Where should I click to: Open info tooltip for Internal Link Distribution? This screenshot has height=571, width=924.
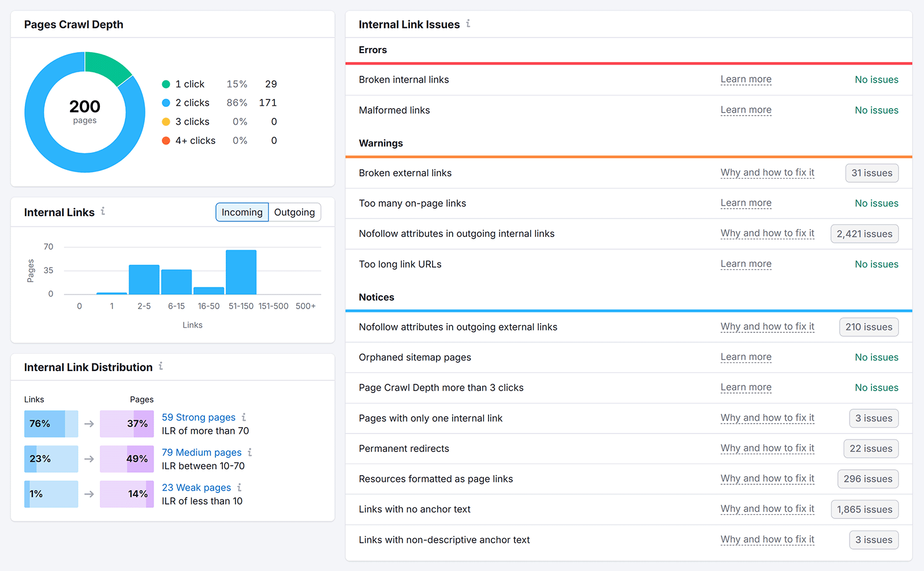click(x=161, y=366)
